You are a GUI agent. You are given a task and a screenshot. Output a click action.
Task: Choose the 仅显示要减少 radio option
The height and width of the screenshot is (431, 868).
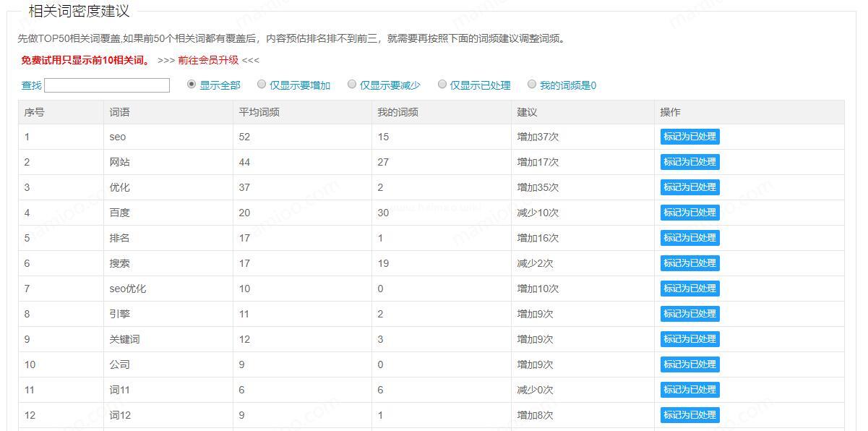point(352,85)
